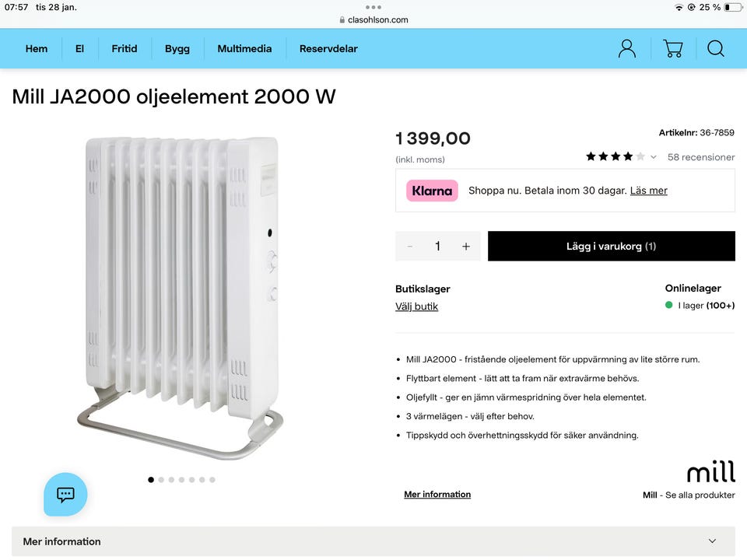This screenshot has width=747, height=560.
Task: Open the Hem menu item
Action: (x=37, y=48)
